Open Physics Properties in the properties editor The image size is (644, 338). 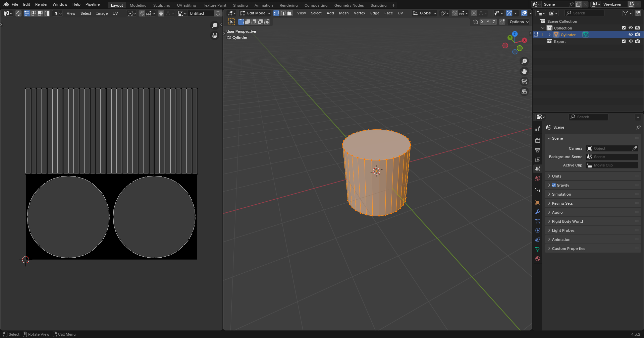[x=537, y=230]
